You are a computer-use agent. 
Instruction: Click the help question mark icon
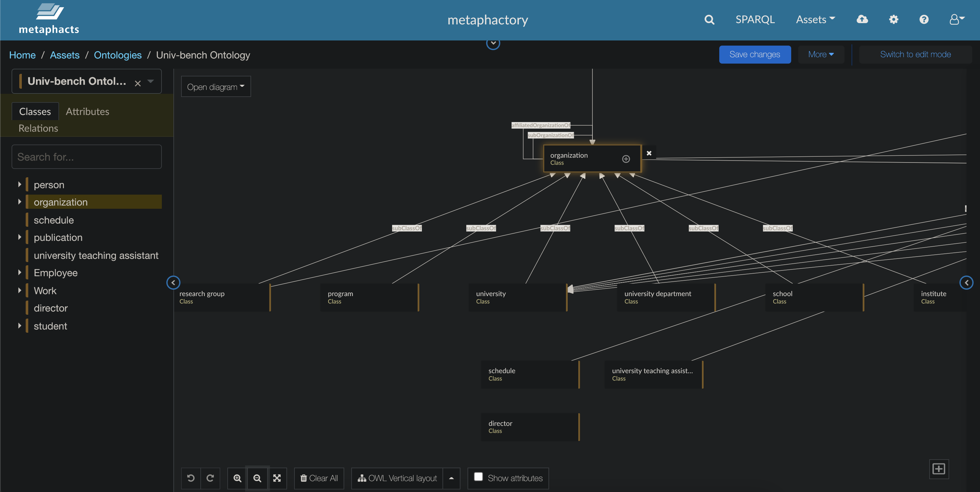pos(924,19)
